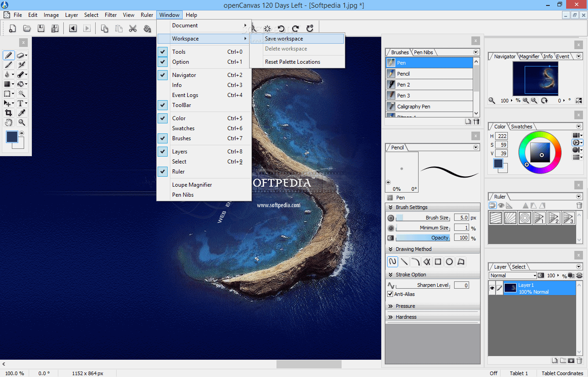Click Tablet Coordinates in status bar
The image size is (588, 377).
click(562, 373)
